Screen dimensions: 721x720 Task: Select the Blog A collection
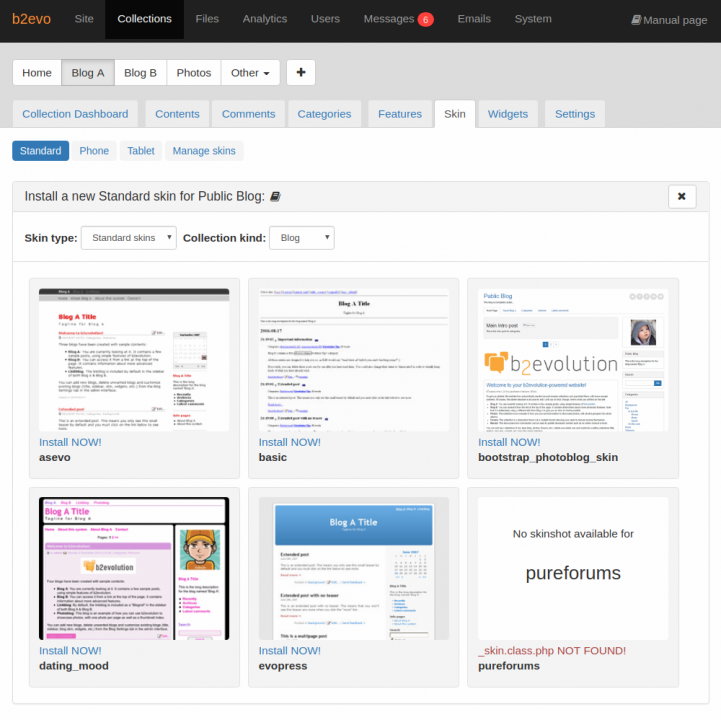click(x=88, y=73)
